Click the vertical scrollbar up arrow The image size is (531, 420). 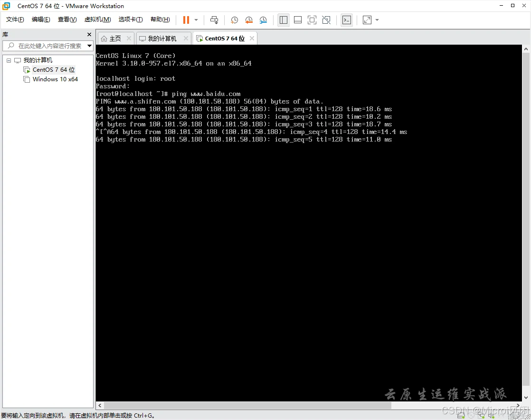pyautogui.click(x=526, y=49)
